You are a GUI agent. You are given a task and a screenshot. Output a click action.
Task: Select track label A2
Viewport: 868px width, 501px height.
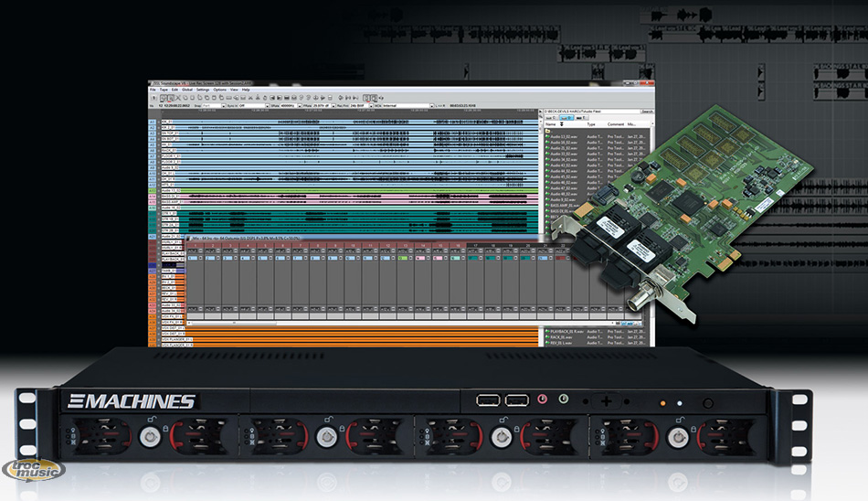click(x=153, y=127)
